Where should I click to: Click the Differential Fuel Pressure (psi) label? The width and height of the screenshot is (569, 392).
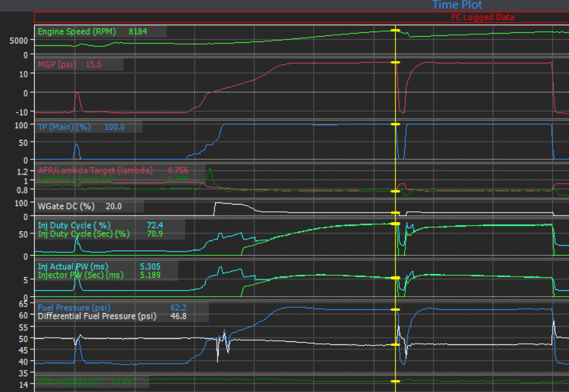click(97, 316)
